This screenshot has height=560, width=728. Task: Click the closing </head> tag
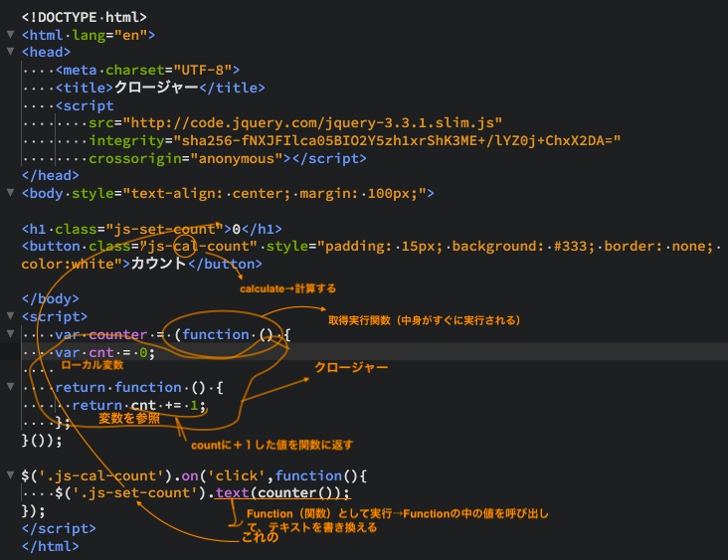point(51,175)
